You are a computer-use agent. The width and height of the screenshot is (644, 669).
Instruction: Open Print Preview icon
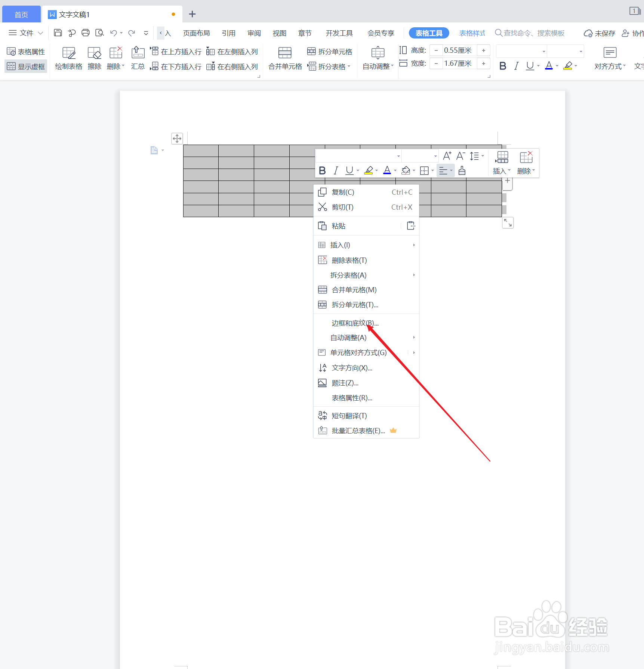click(x=99, y=33)
